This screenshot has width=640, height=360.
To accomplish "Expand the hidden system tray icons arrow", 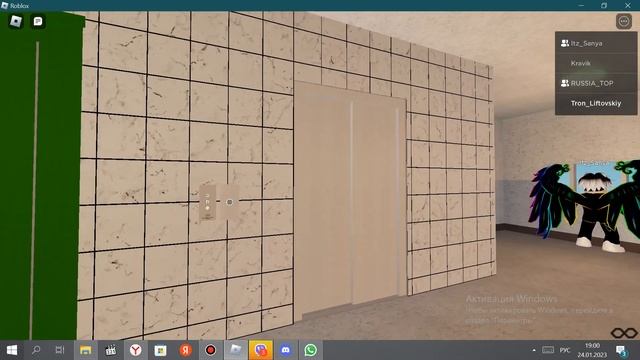I will 534,350.
